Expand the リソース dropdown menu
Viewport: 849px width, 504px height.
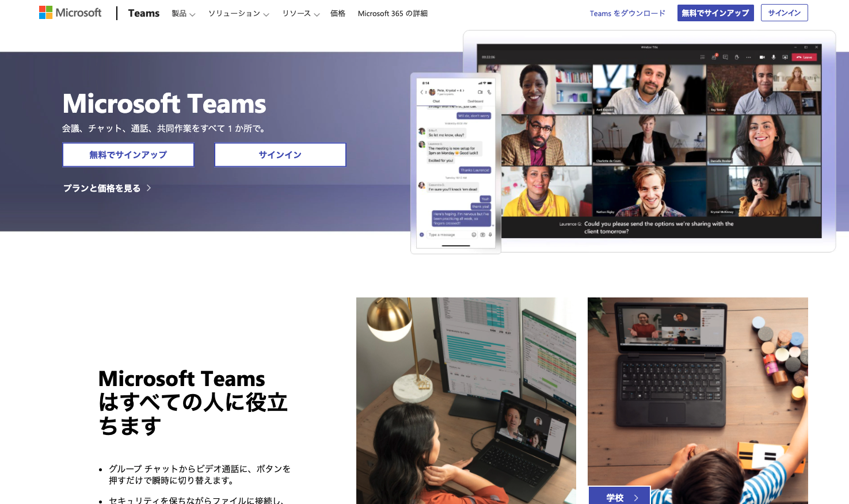(300, 13)
